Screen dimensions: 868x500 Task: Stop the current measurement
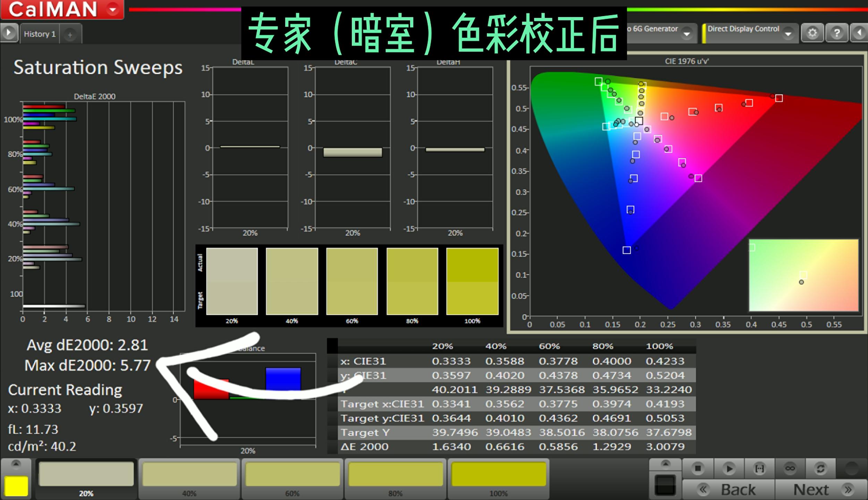point(698,468)
